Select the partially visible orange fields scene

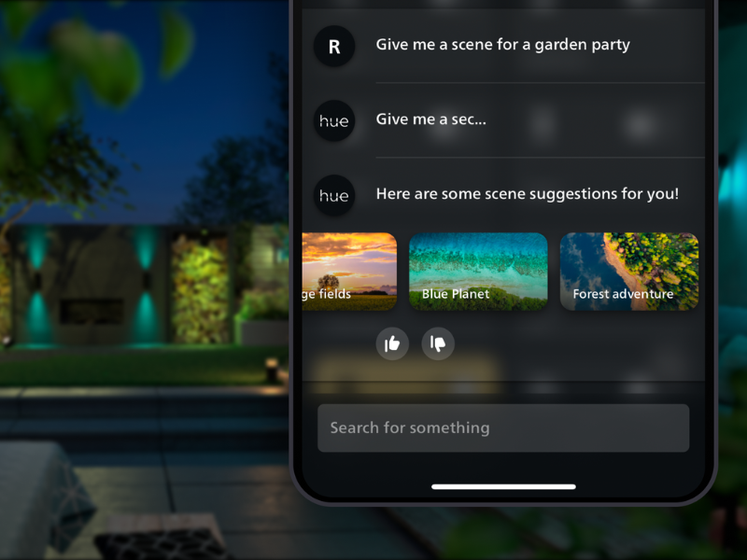[349, 272]
